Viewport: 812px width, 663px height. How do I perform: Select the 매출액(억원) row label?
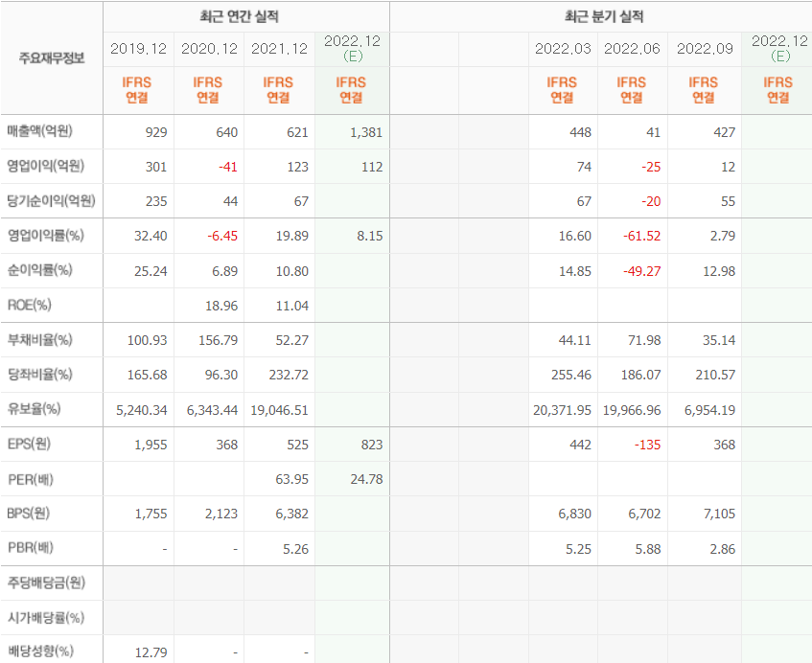(x=39, y=131)
